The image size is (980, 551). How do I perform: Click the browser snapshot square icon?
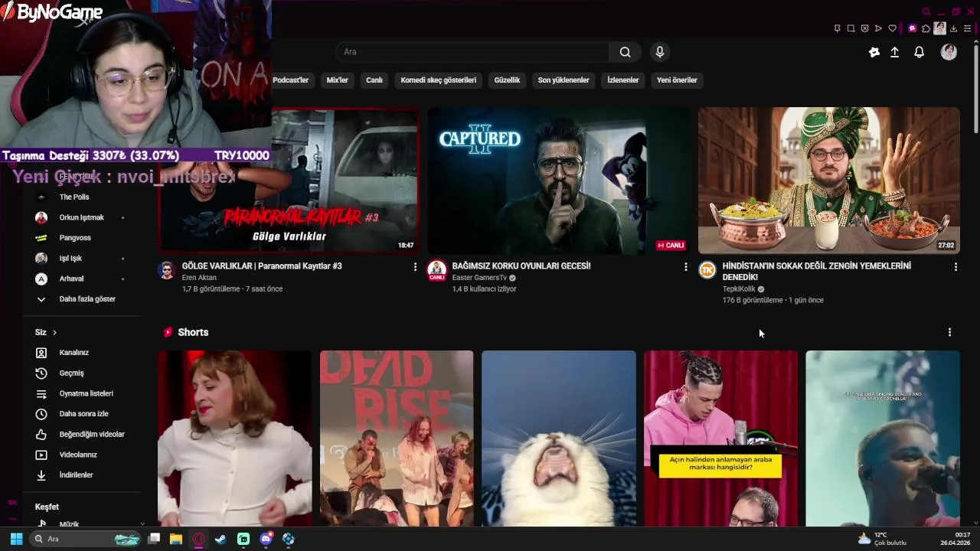(851, 28)
